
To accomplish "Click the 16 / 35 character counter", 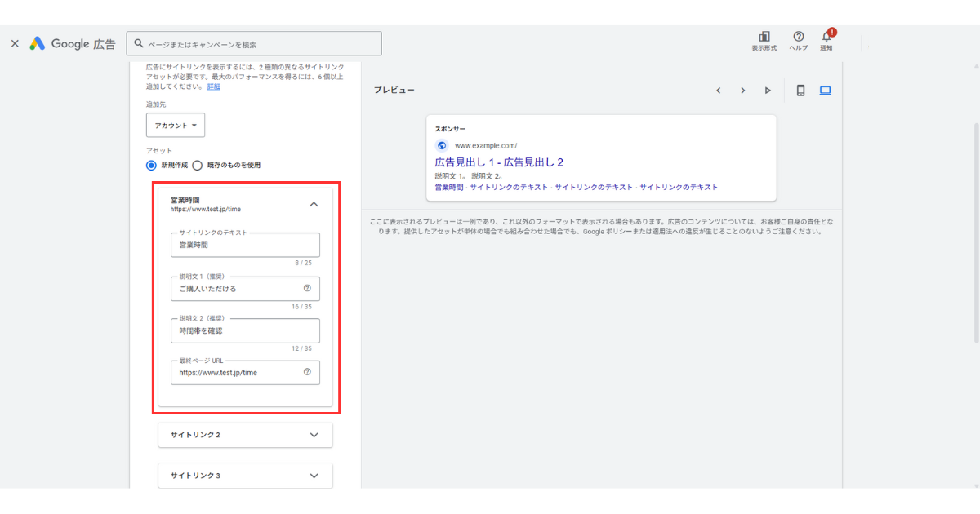I will (301, 307).
